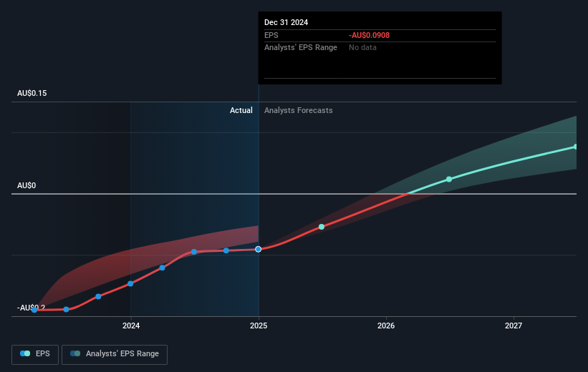Click the Dec 31 2024 tooltip date
The height and width of the screenshot is (372, 588).
(x=286, y=22)
